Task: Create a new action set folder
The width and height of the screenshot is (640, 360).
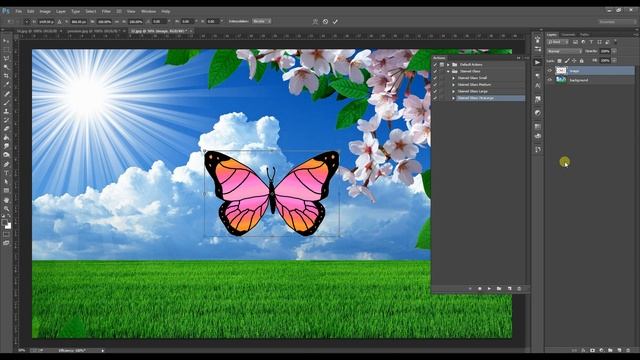Action: click(499, 289)
